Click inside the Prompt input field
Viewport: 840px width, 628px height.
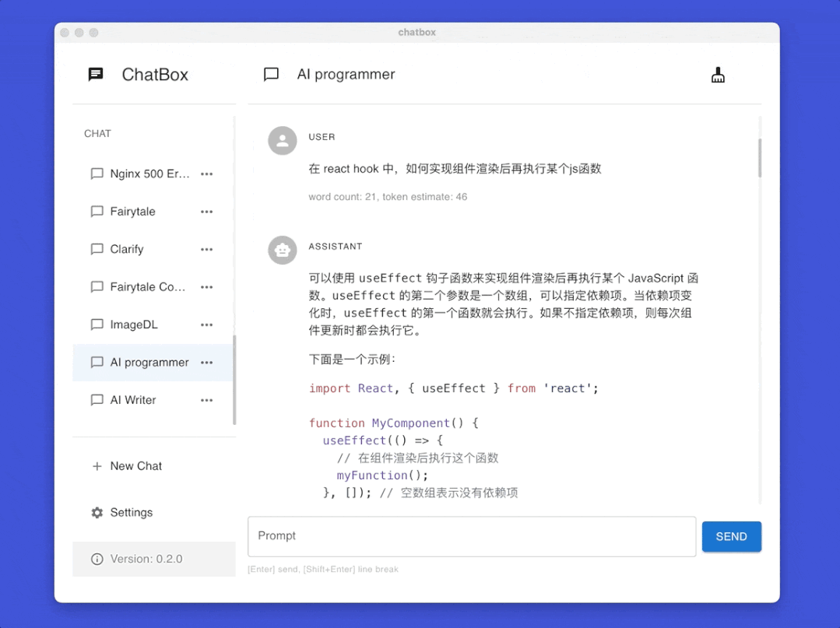click(x=471, y=536)
